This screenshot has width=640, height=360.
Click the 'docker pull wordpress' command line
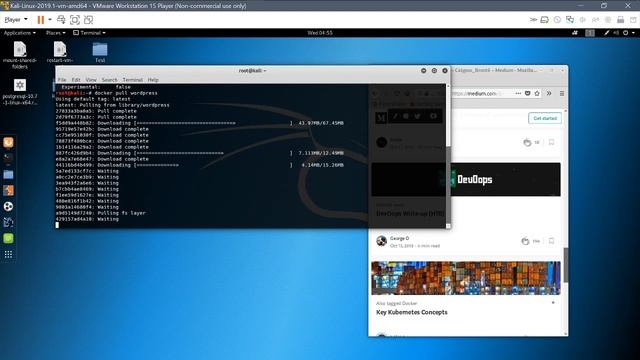click(x=107, y=93)
